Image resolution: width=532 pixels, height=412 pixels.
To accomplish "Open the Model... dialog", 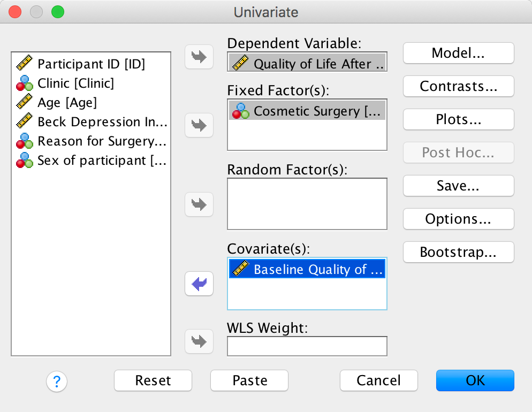I will [458, 53].
